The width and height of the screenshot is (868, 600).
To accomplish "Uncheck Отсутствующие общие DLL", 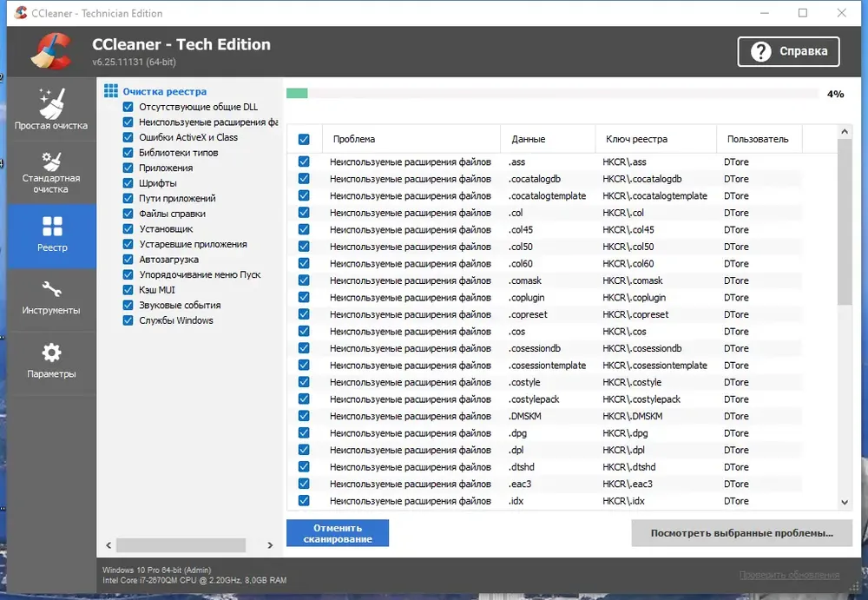I will coord(128,107).
